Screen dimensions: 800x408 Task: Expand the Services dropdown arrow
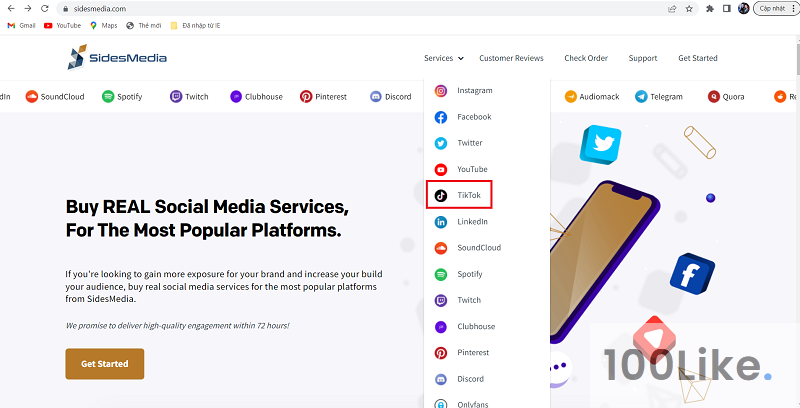coord(461,58)
